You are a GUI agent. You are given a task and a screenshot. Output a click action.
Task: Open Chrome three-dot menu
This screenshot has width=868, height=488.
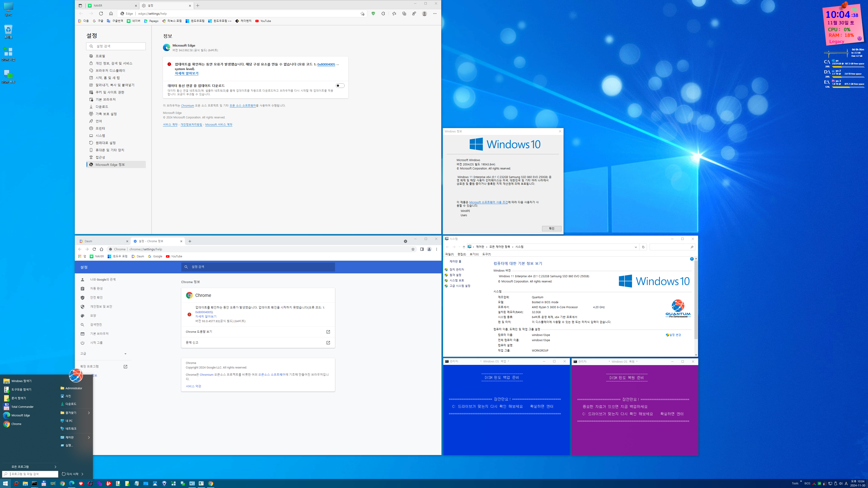click(436, 249)
